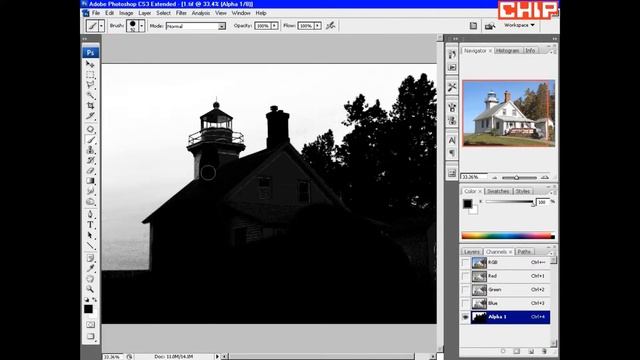Screen dimensions: 640x360
Task: Open the Opacity slider arrow
Action: (274, 26)
